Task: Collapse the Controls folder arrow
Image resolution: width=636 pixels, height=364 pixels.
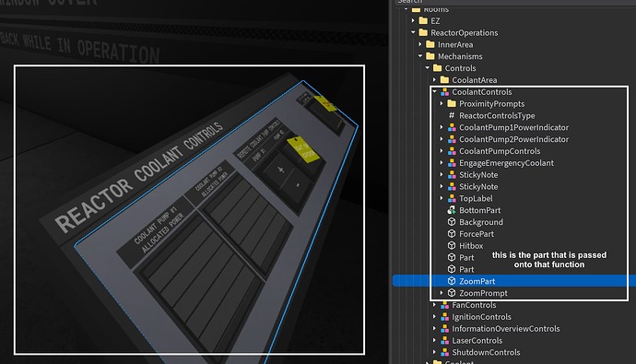Action: tap(428, 68)
